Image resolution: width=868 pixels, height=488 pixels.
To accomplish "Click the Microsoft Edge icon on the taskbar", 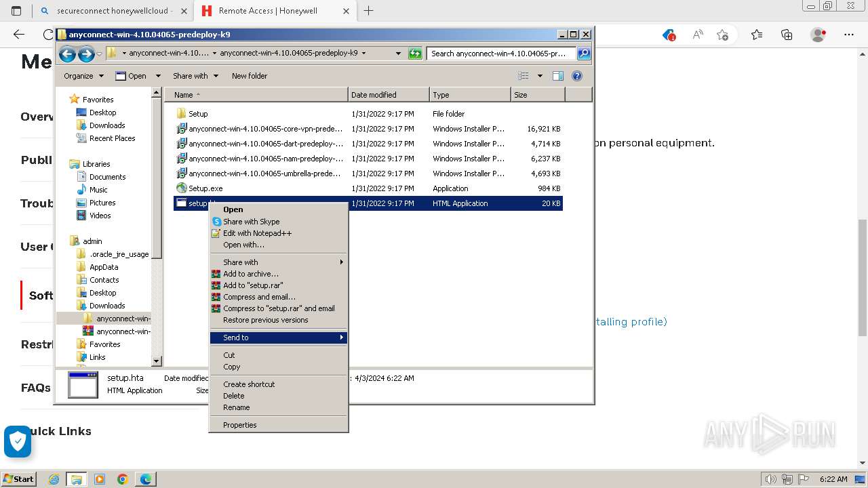I will click(146, 479).
